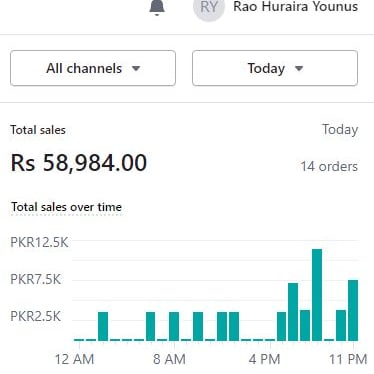Select the 10 PM sales bar
This screenshot has width=374, height=374.
tap(341, 325)
